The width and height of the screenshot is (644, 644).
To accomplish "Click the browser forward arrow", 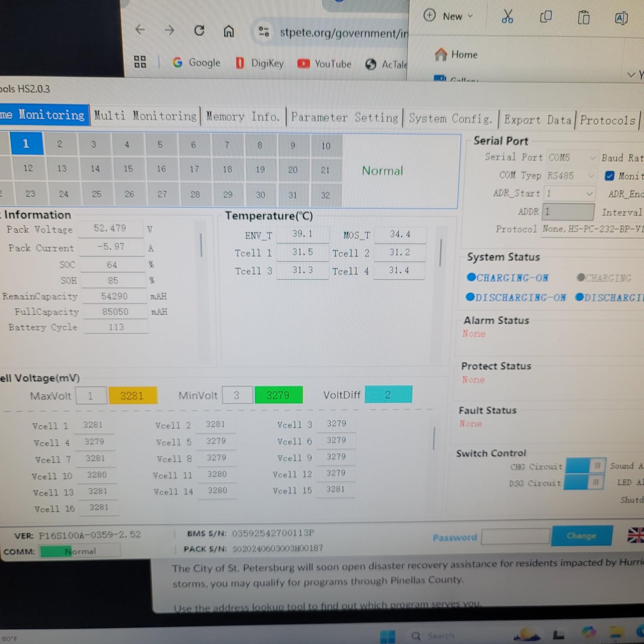I will coord(169,30).
